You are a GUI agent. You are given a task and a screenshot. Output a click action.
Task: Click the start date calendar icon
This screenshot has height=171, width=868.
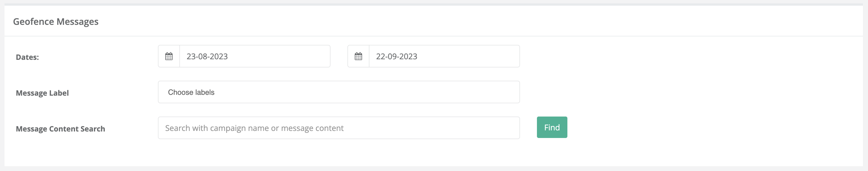(169, 56)
